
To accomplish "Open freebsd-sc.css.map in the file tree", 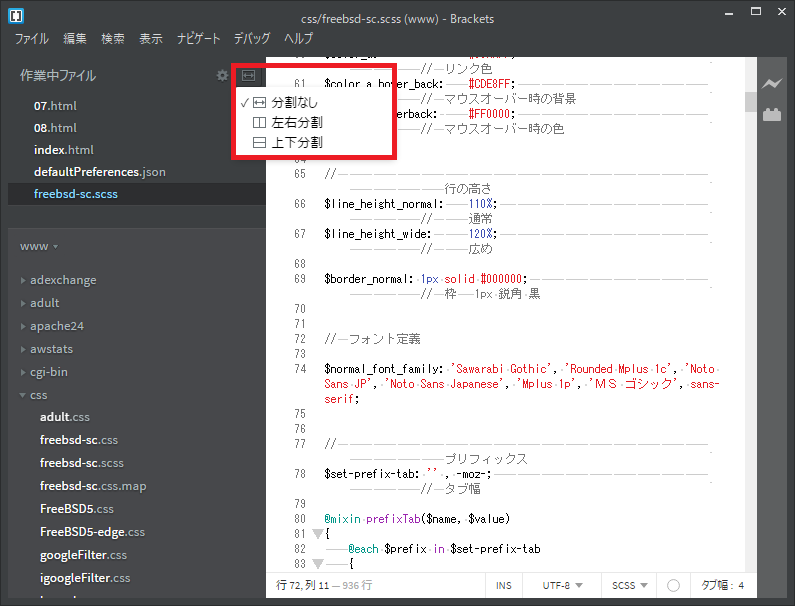I will [93, 486].
